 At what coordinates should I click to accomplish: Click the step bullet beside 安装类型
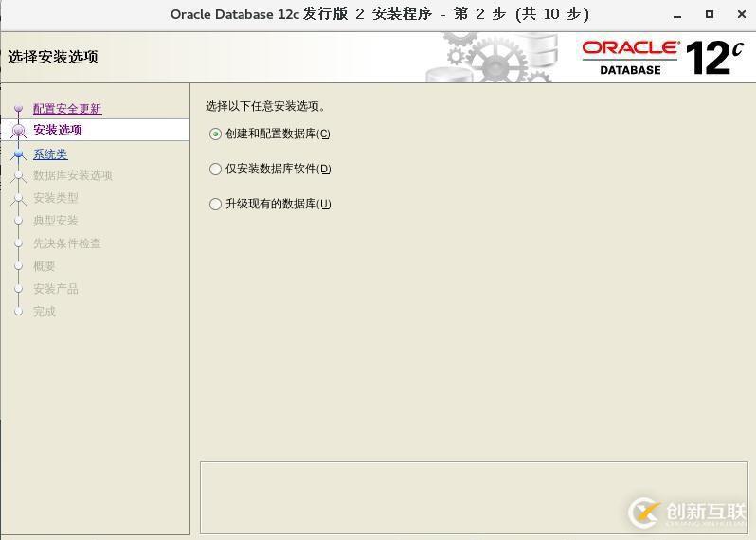click(18, 198)
